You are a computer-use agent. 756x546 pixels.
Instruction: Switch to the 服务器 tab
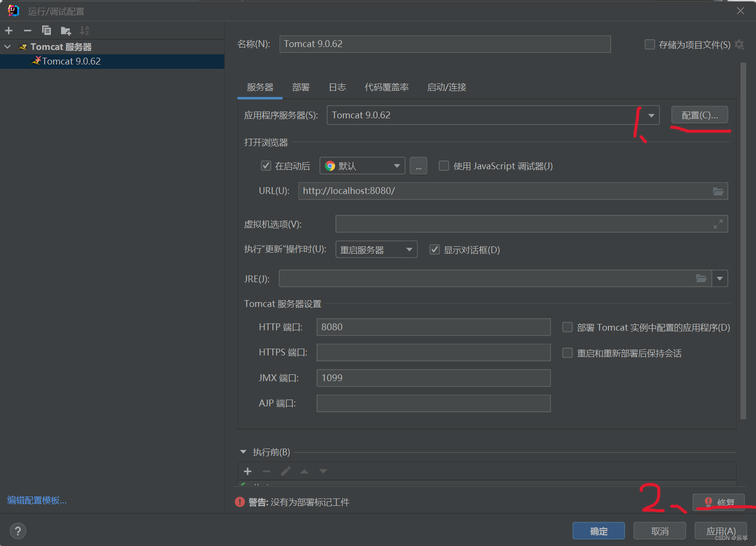(x=260, y=87)
